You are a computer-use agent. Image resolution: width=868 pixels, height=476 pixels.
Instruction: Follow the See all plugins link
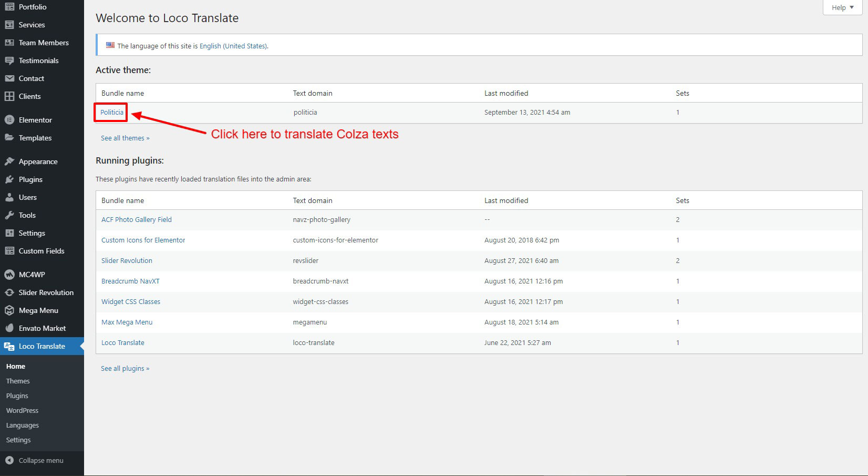click(125, 368)
